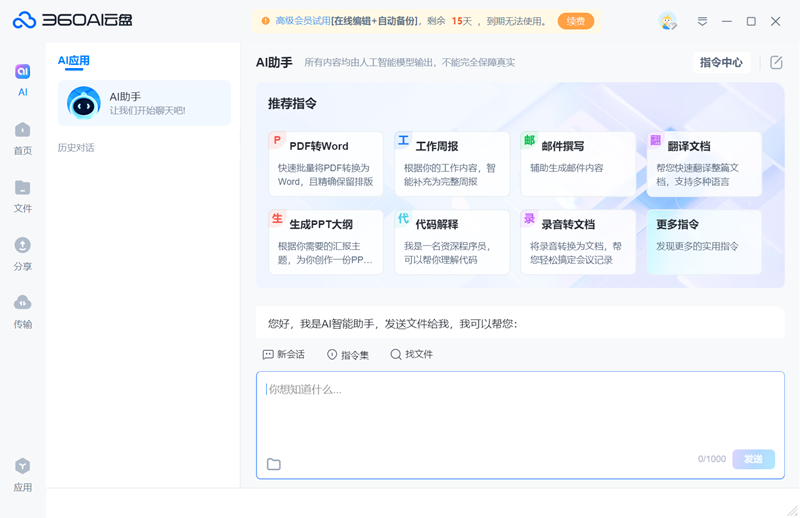
Task: Open 文件 files section in sidebar
Action: pyautogui.click(x=22, y=196)
